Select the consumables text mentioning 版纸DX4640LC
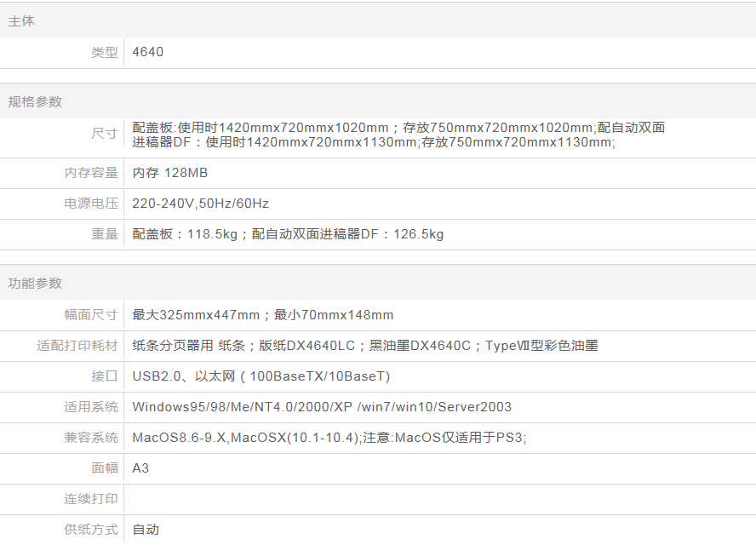Screen dimensions: 756x545 [x=365, y=346]
